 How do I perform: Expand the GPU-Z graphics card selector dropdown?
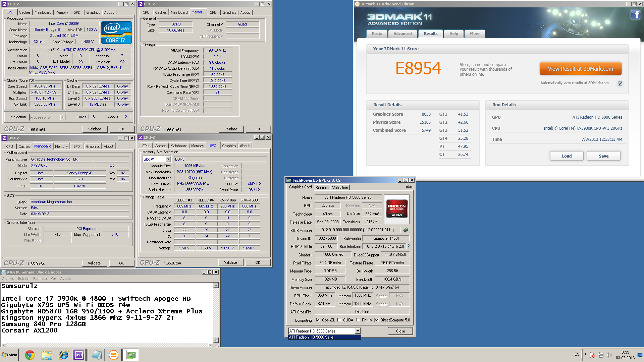click(x=358, y=331)
